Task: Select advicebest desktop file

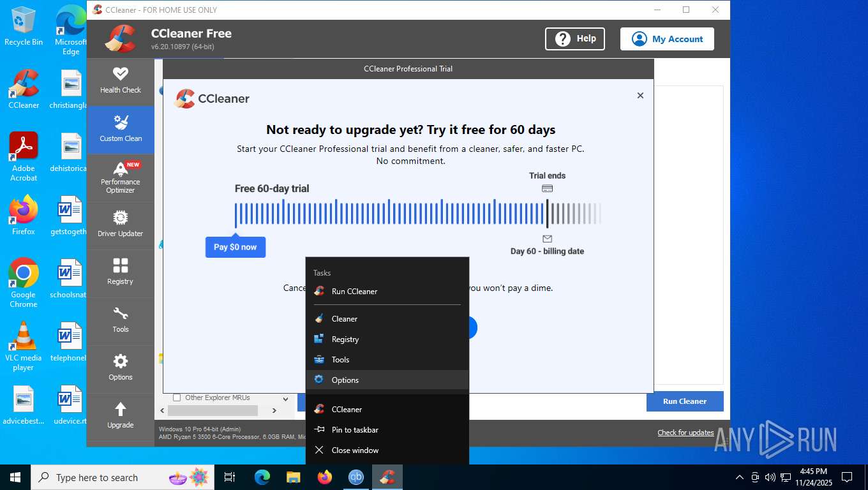Action: 24,405
